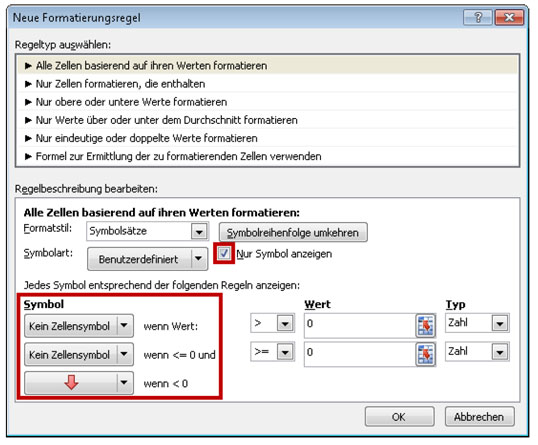Open first Kein Zellensymbol dropdown
538x445 pixels.
pos(79,326)
